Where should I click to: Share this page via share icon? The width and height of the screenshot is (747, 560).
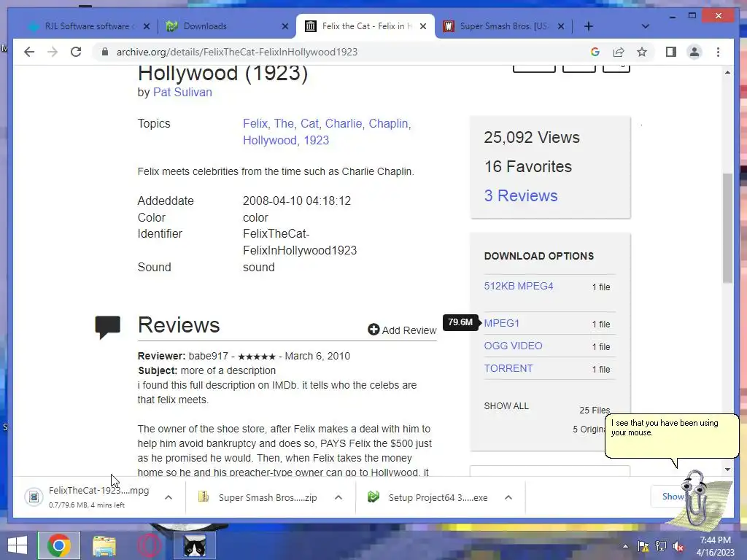pos(619,52)
